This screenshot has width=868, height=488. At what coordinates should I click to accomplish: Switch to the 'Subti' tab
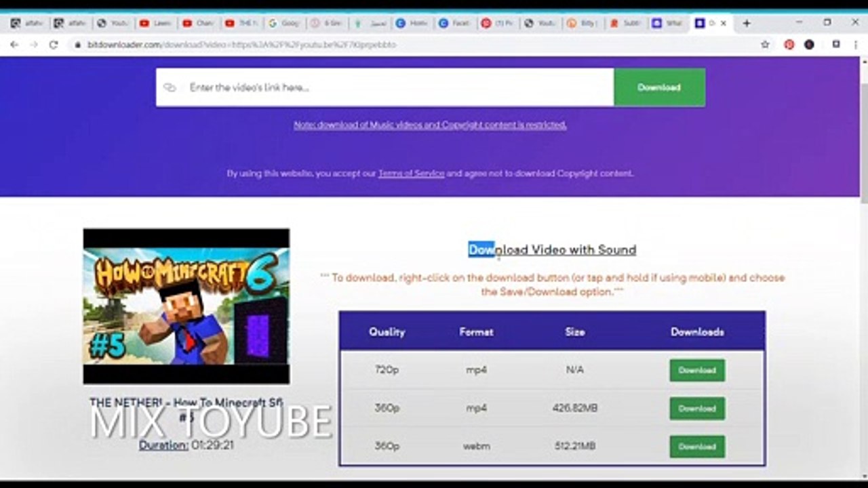pos(626,23)
